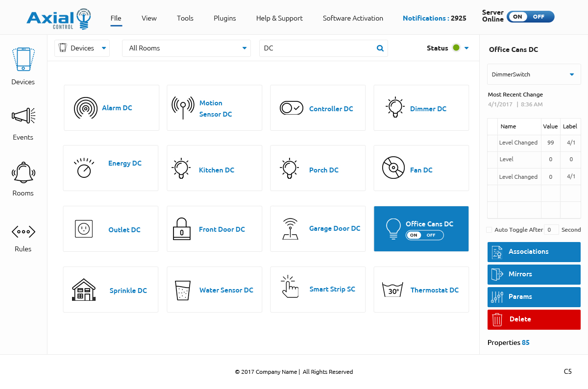Turn the Server Online switch OFF
Image resolution: width=588 pixels, height=389 pixels.
[x=540, y=16]
